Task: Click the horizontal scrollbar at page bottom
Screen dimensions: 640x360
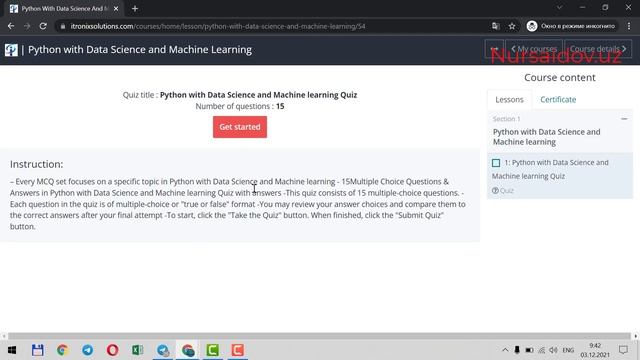Action: pos(320,336)
